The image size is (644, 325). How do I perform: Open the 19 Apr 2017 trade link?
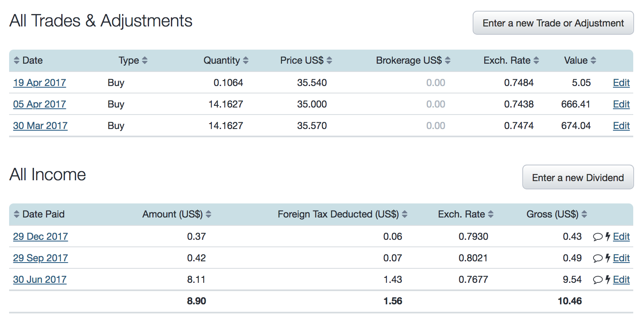point(39,83)
